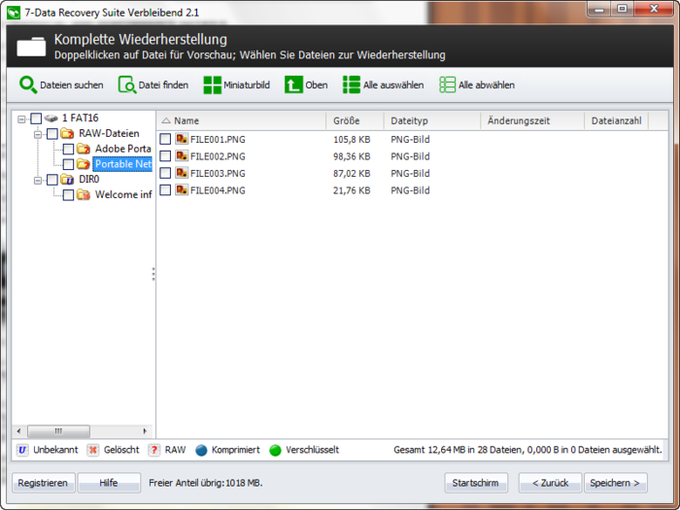The image size is (680, 510).
Task: Select the Portable Net tree item
Action: (123, 164)
